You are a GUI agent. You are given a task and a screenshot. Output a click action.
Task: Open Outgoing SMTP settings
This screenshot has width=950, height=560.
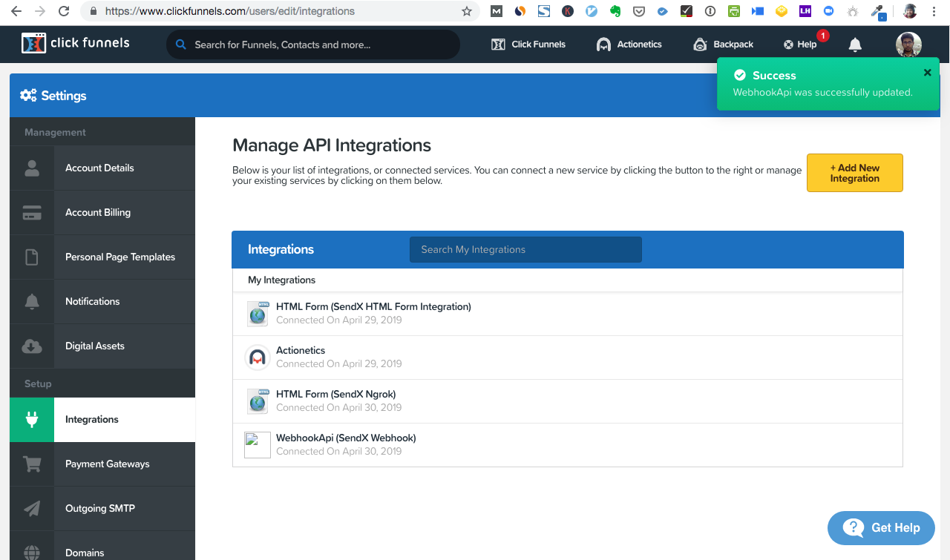(x=102, y=508)
